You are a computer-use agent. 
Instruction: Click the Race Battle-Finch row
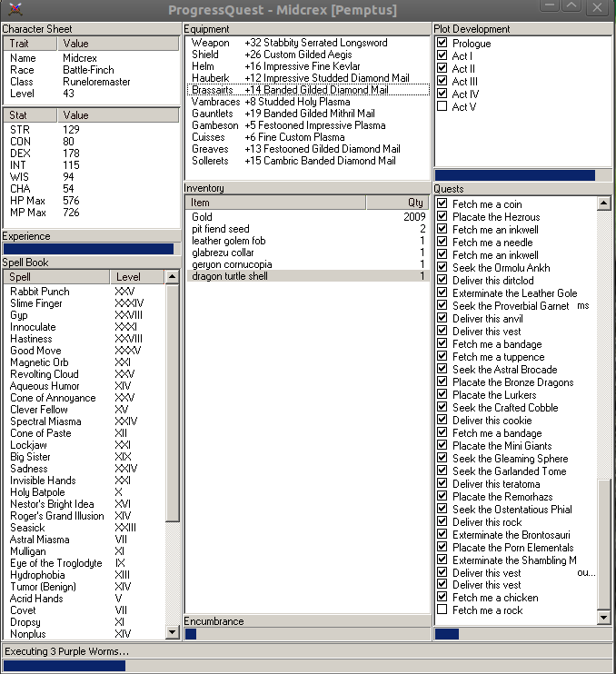click(x=92, y=70)
